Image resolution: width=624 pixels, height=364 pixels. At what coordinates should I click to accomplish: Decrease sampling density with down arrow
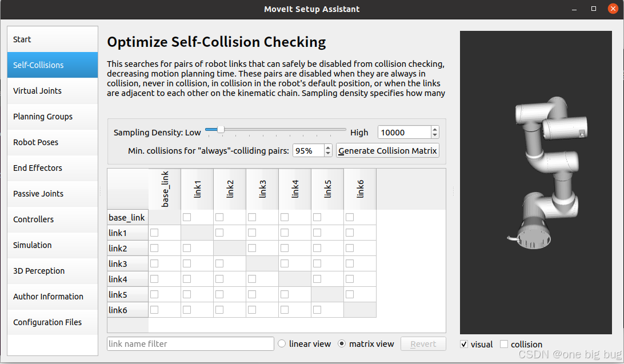tap(435, 135)
